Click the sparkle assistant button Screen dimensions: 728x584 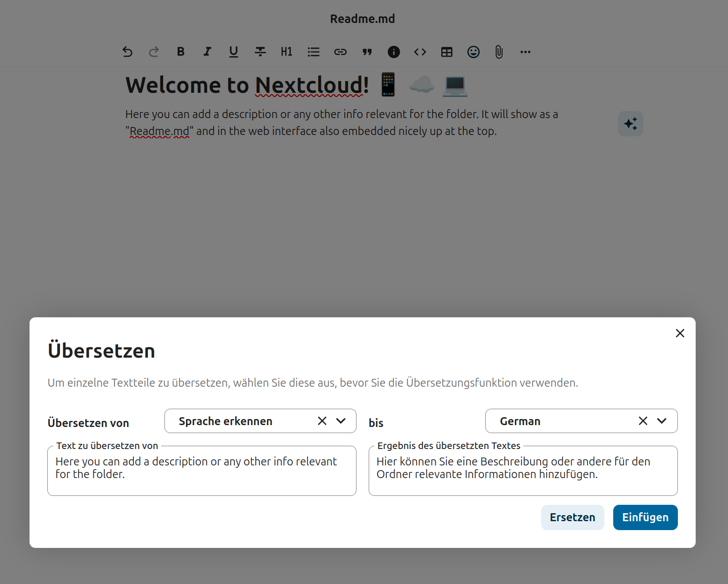[x=631, y=124]
